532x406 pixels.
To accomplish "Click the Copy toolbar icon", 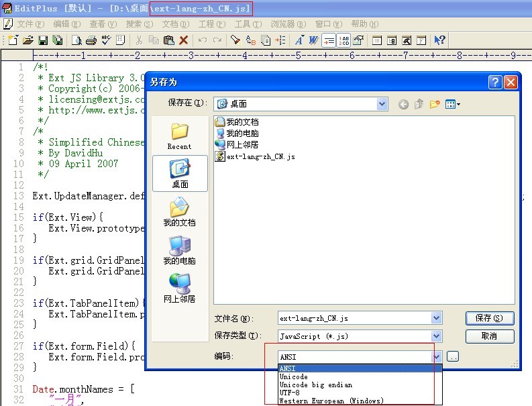I will click(154, 40).
